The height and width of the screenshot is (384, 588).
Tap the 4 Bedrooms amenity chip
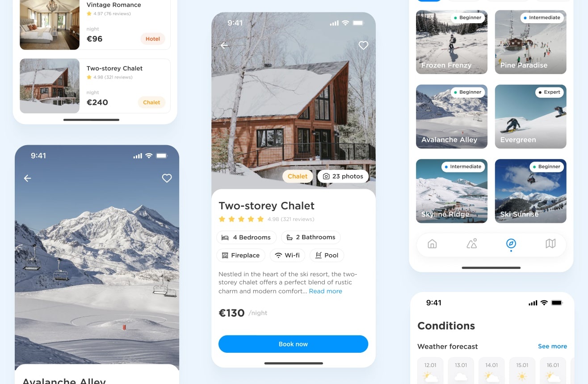coord(246,237)
